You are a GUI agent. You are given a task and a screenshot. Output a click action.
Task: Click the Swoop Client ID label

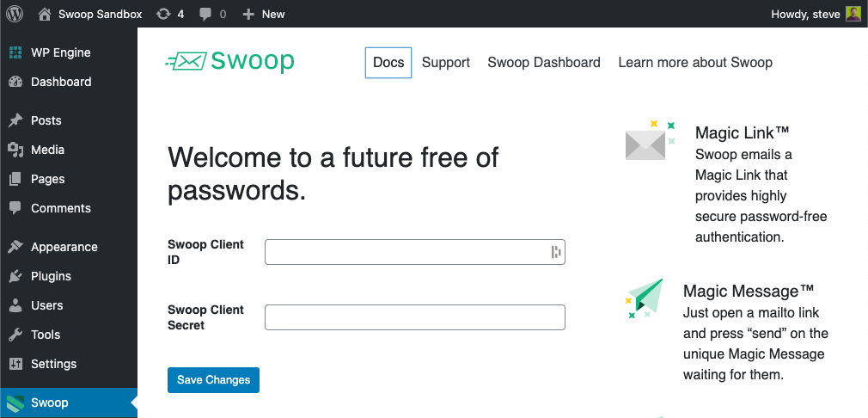(206, 252)
